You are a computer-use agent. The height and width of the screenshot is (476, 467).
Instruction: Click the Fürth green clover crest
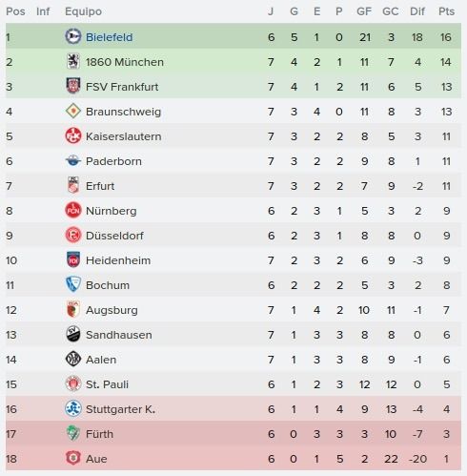click(x=73, y=433)
